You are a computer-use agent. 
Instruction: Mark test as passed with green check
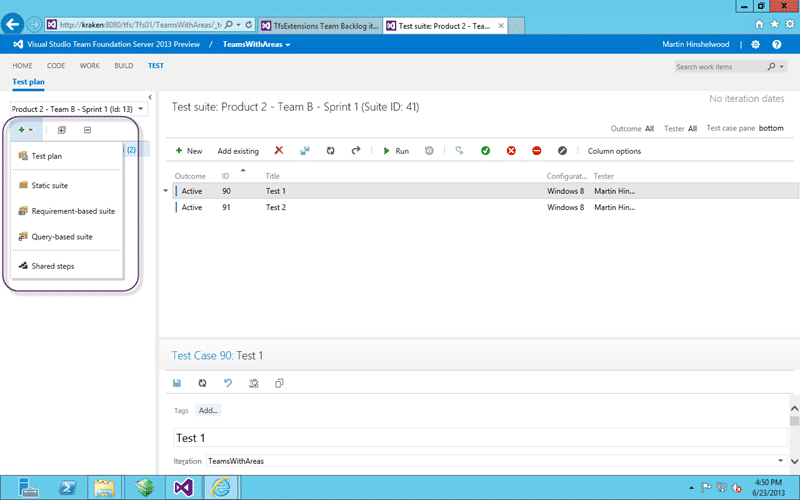(485, 151)
